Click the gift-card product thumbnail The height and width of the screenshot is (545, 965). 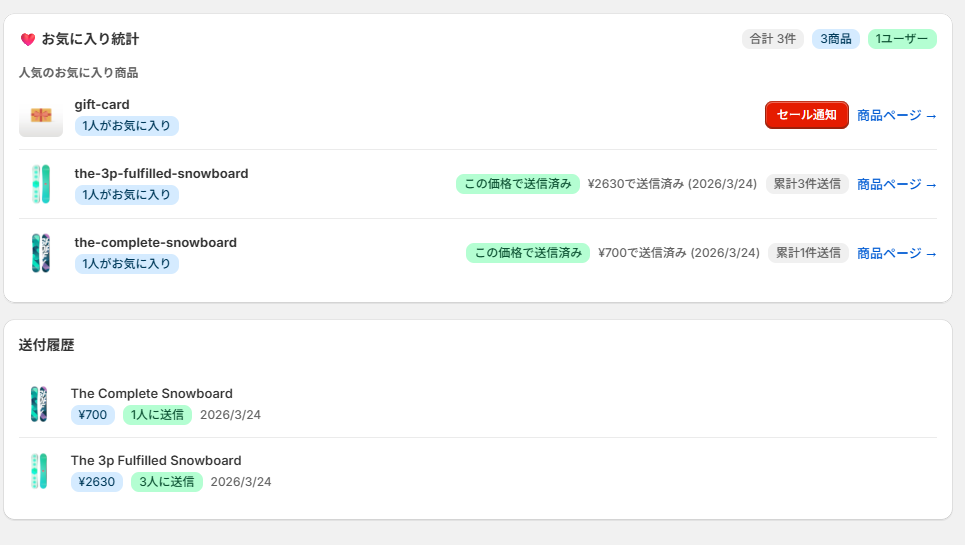41,116
